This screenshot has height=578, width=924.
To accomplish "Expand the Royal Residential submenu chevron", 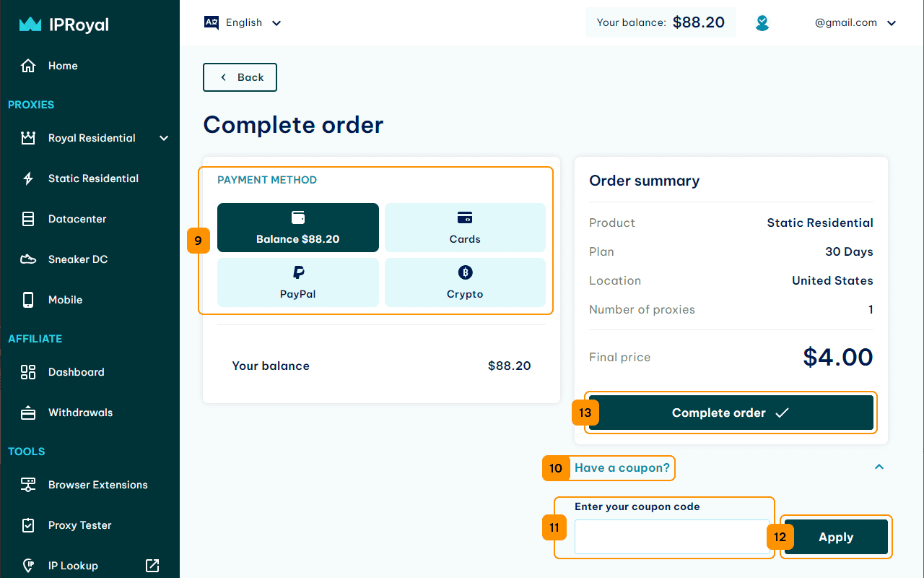I will [x=164, y=138].
